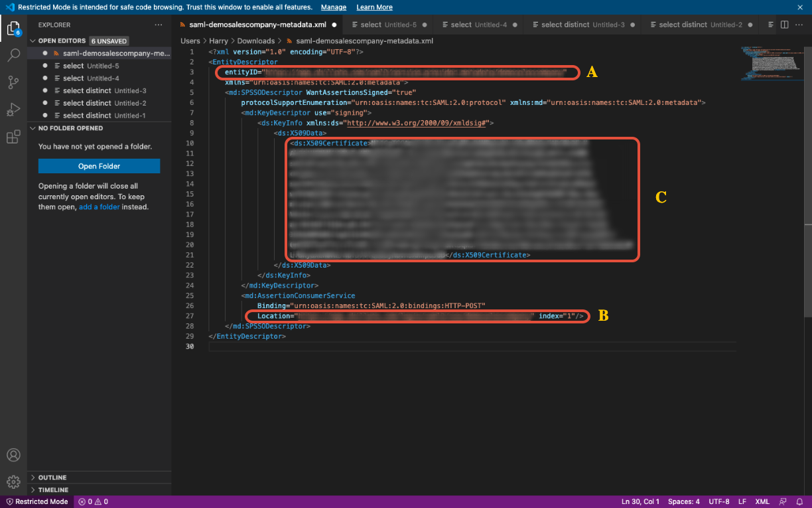Click file name in breadcrumb path
The height and width of the screenshot is (508, 812).
pos(364,41)
